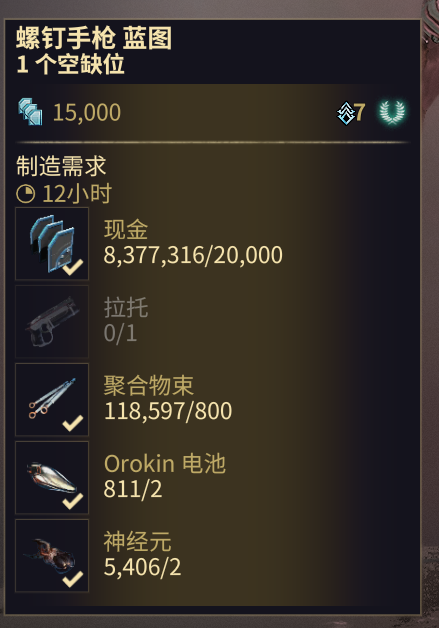Click the 15,000 price value
Screen dimensions: 439x628
coord(87,112)
